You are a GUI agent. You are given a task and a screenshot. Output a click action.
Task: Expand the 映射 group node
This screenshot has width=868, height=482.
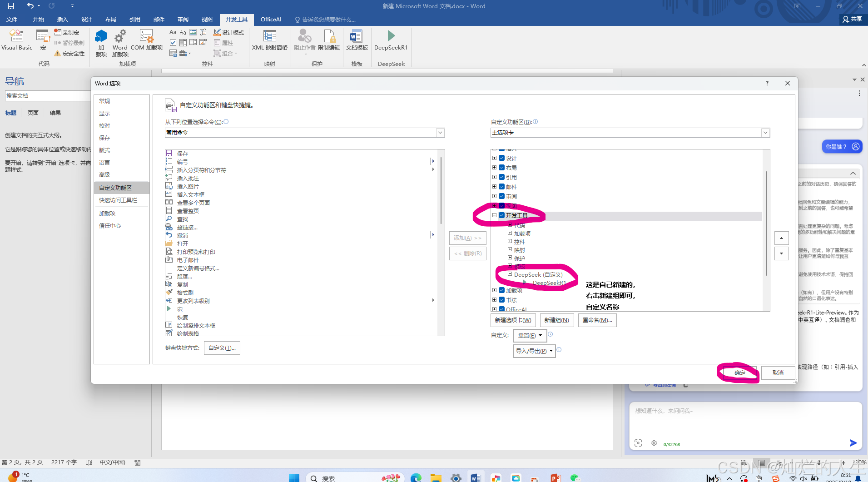point(510,250)
